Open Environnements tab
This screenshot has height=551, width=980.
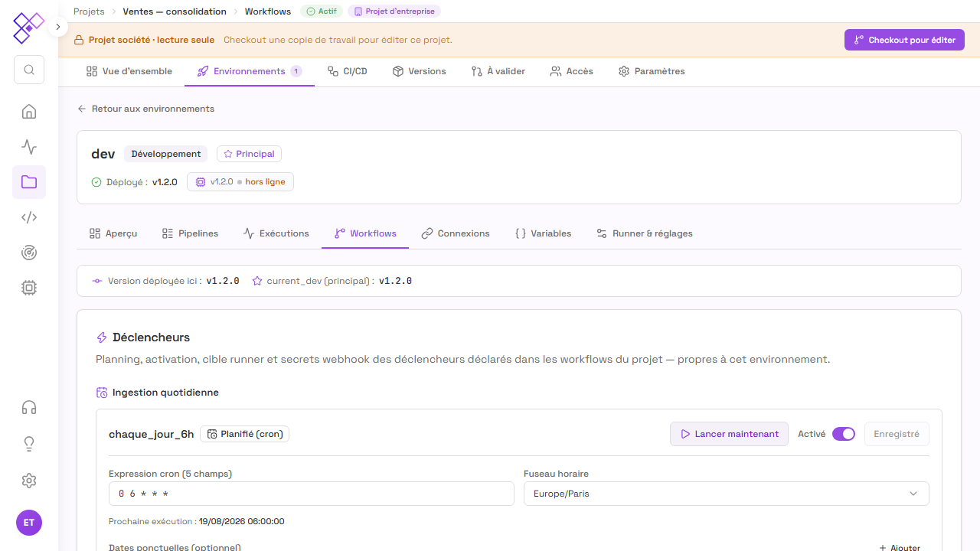tap(250, 71)
